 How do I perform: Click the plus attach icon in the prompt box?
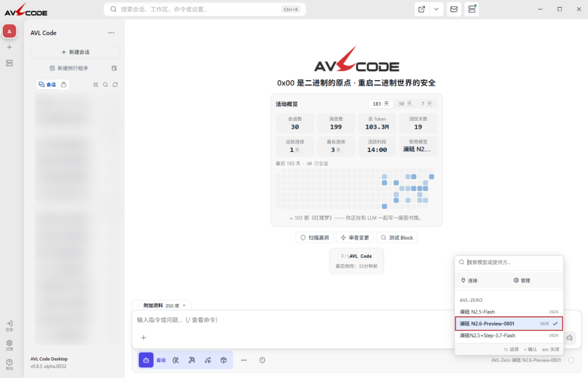(143, 338)
